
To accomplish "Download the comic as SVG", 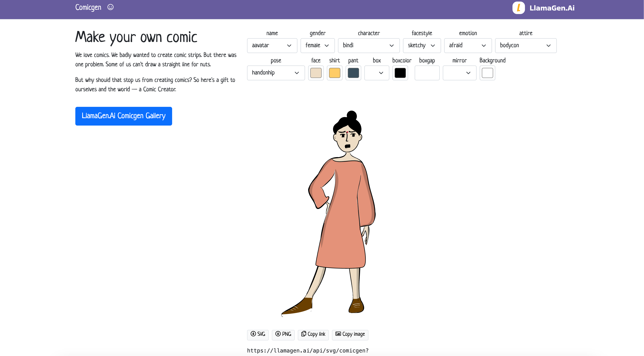I will 258,334.
